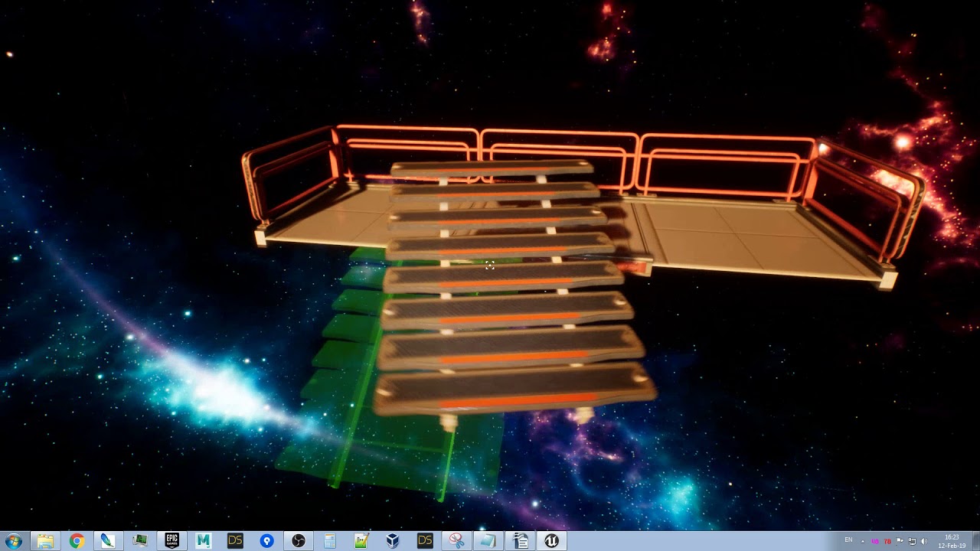Screen dimensions: 980x551
Task: Open Epic Games Launcher
Action: [x=171, y=541]
